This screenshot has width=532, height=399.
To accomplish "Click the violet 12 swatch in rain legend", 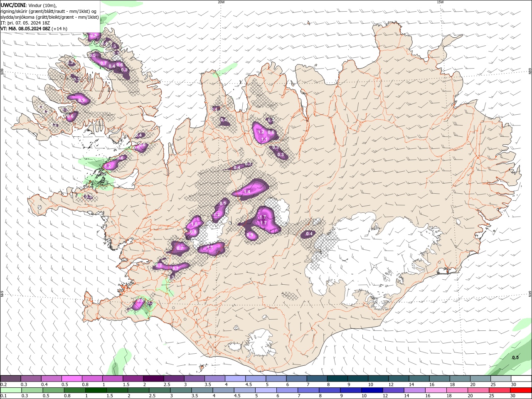I will pos(393,390).
